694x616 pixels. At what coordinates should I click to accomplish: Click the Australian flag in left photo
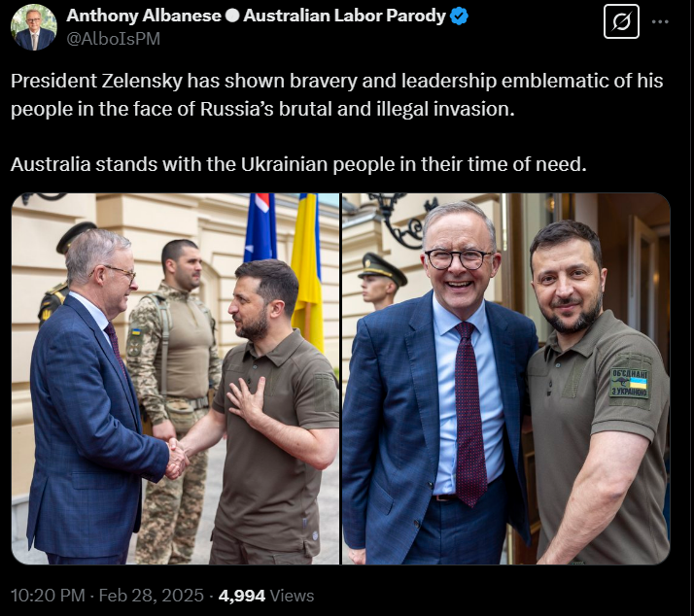click(x=260, y=227)
